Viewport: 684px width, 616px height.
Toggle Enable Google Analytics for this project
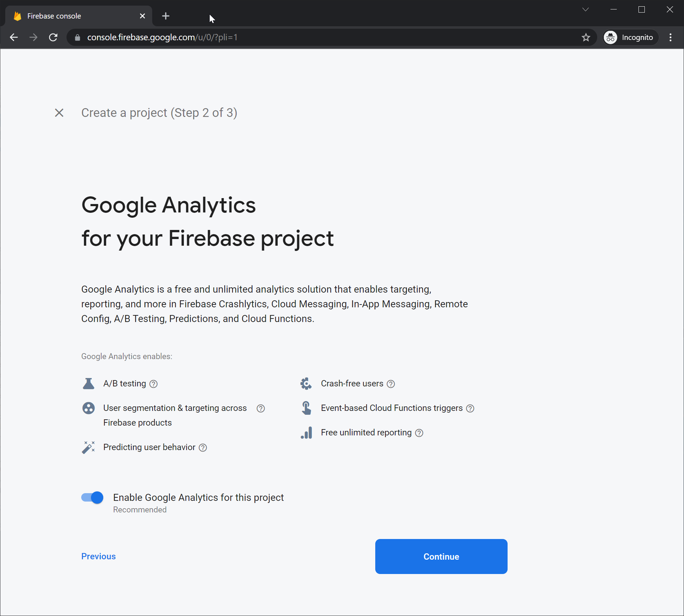92,497
